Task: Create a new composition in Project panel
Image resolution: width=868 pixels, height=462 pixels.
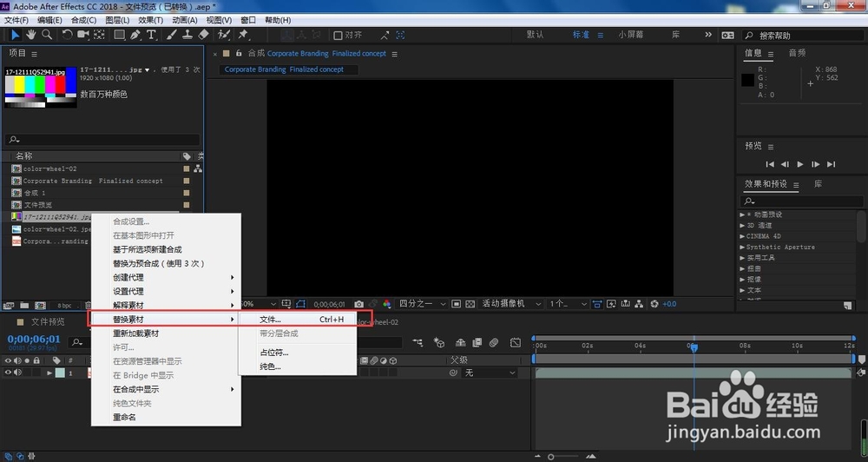Action: pyautogui.click(x=40, y=305)
